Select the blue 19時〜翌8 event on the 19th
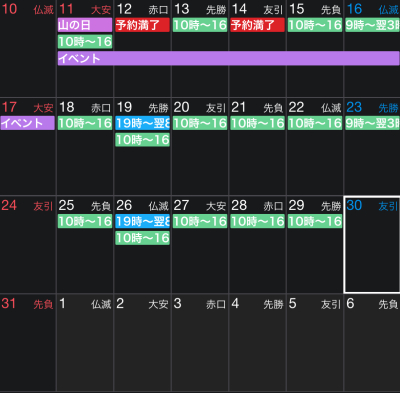 (142, 123)
